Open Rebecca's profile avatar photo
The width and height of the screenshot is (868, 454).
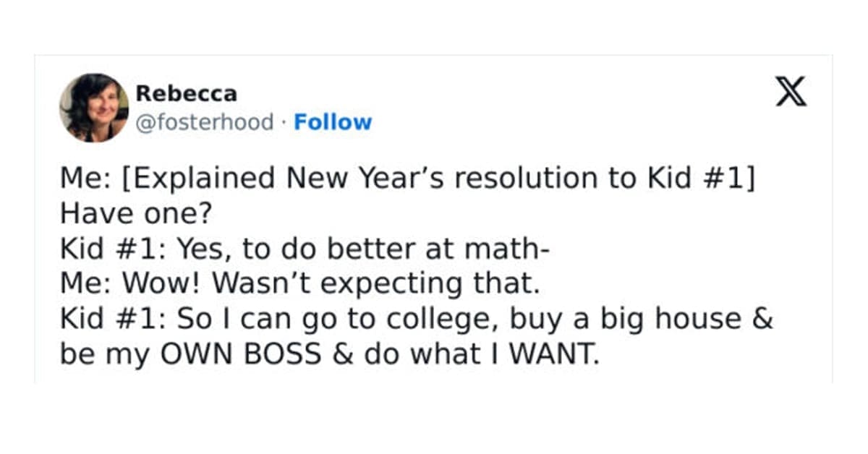coord(94,108)
